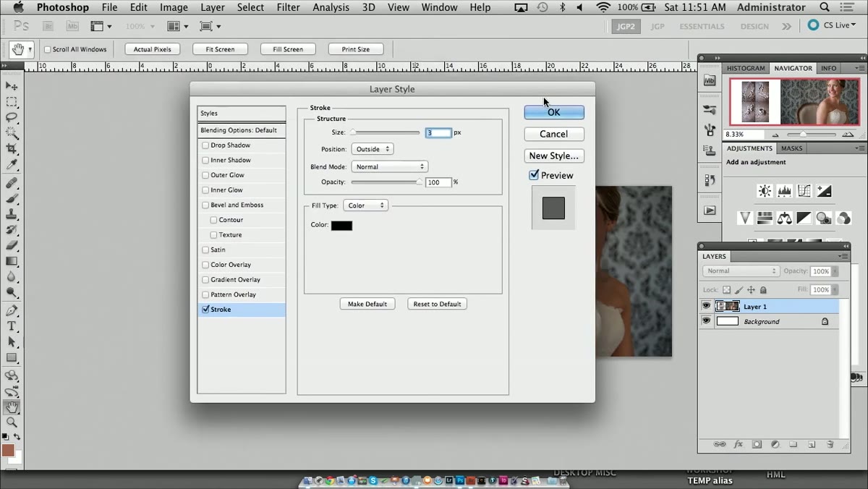Uncheck the Stroke style checkbox

click(205, 309)
